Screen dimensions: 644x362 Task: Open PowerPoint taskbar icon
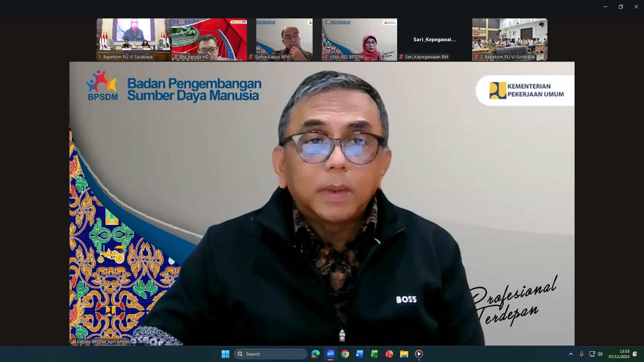[389, 354]
